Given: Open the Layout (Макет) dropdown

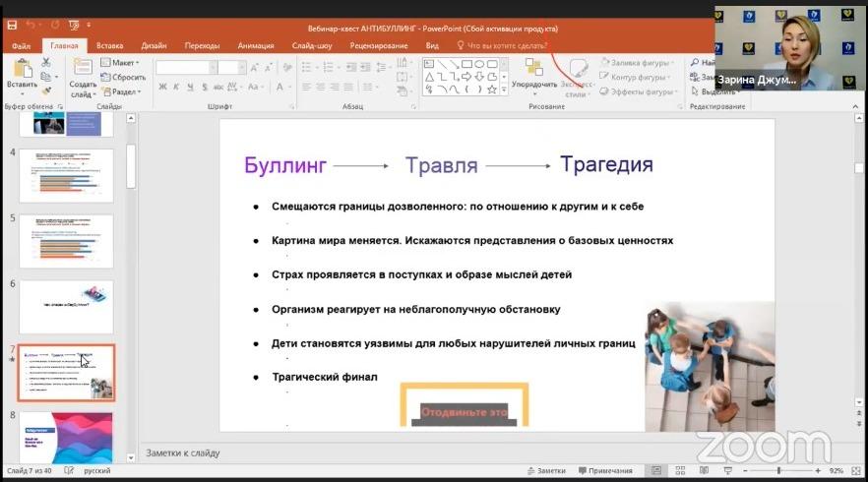Looking at the screenshot, I should coord(125,63).
